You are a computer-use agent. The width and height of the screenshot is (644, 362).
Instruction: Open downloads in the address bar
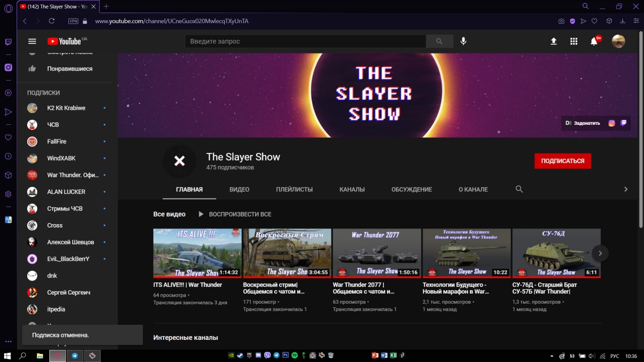[x=623, y=21]
